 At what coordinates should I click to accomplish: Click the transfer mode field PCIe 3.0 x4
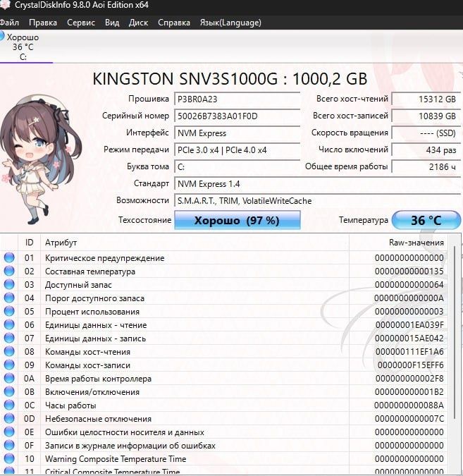237,150
